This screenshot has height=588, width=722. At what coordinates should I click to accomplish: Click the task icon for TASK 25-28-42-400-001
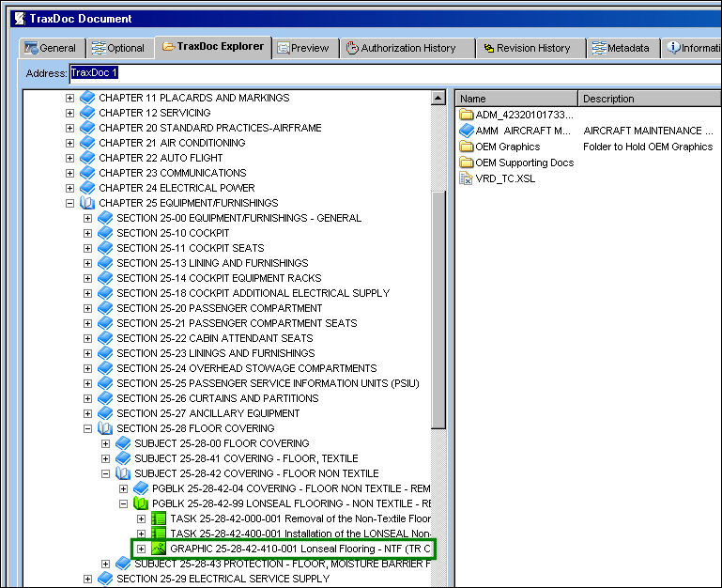click(x=159, y=533)
